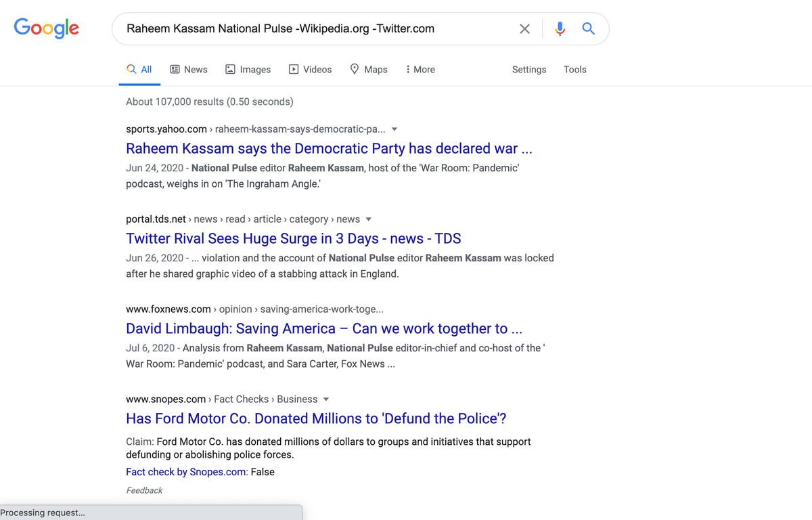Viewport: 812px width, 520px height.
Task: Start voice search with microphone icon
Action: [x=560, y=28]
